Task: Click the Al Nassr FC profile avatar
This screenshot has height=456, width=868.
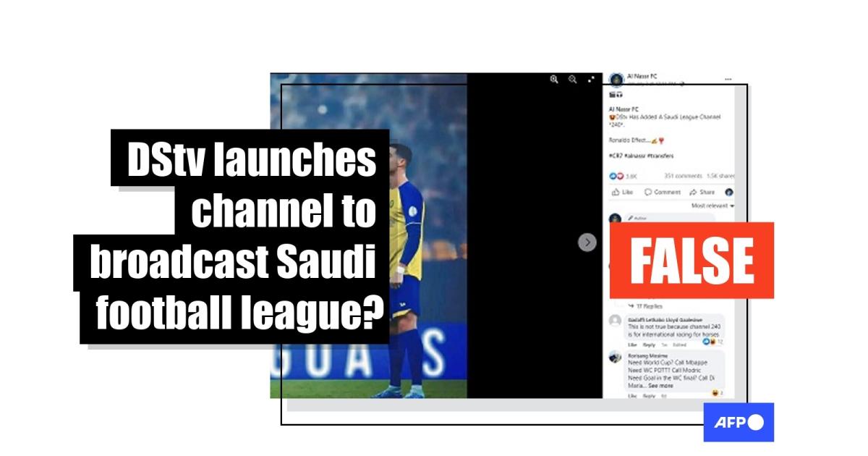Action: [x=616, y=80]
